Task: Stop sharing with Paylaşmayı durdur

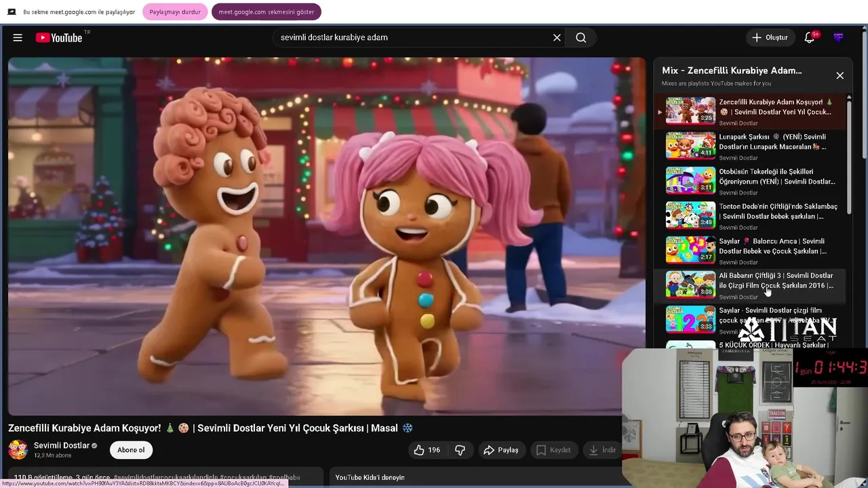Action: (x=175, y=12)
